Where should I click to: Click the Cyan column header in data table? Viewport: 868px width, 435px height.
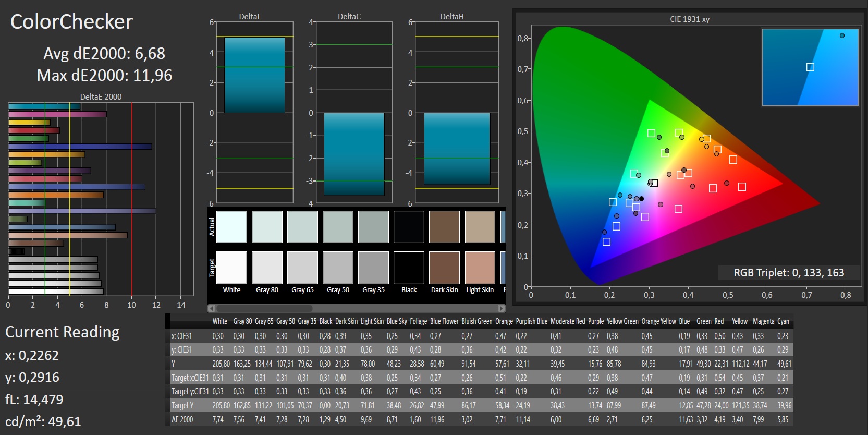pyautogui.click(x=783, y=321)
